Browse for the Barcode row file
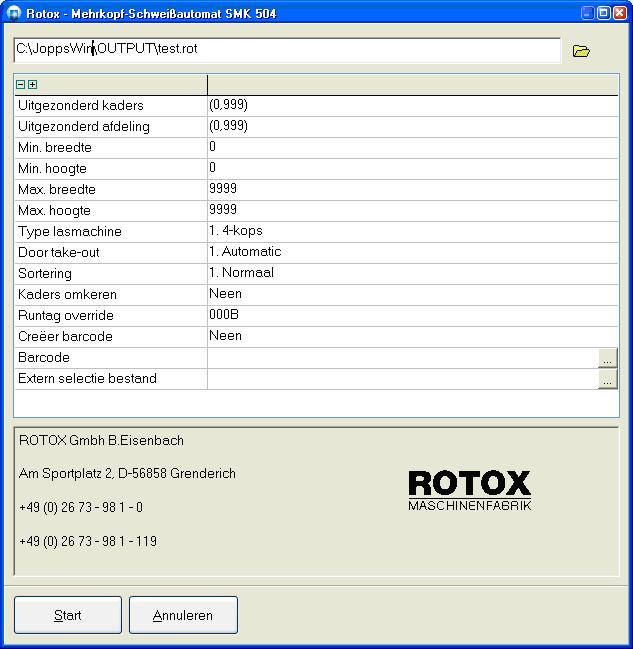 [x=607, y=358]
